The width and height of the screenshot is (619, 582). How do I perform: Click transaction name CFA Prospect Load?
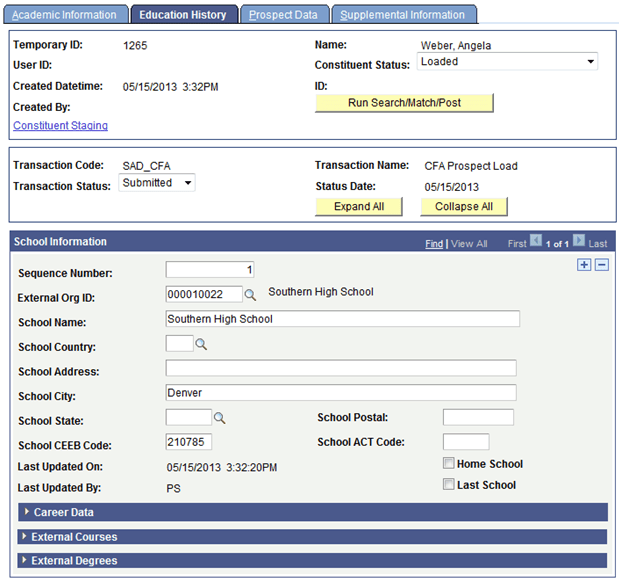(471, 166)
